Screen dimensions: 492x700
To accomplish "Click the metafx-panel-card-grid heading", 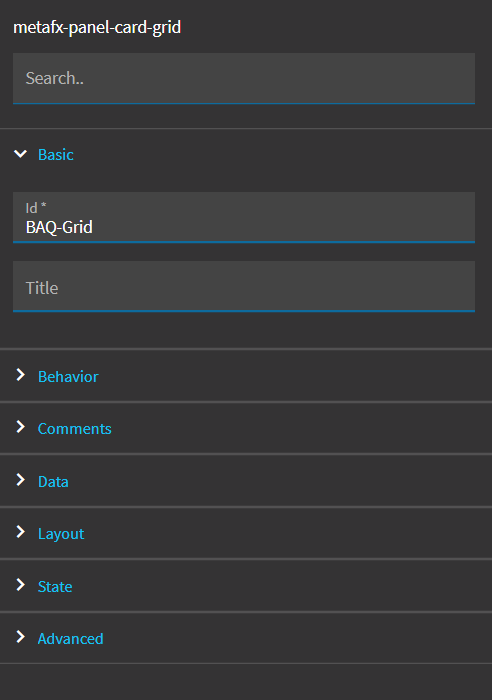I will [x=97, y=28].
